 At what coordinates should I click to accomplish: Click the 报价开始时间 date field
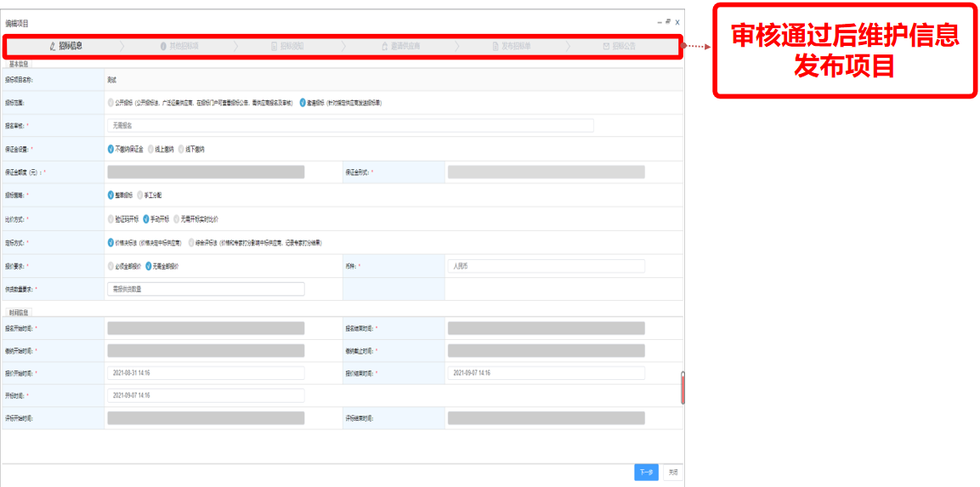click(x=206, y=372)
